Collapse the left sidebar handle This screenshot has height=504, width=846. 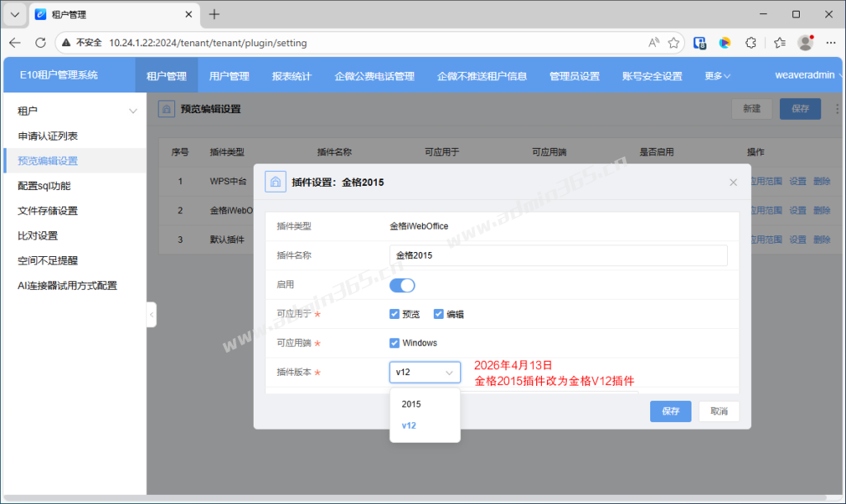152,315
